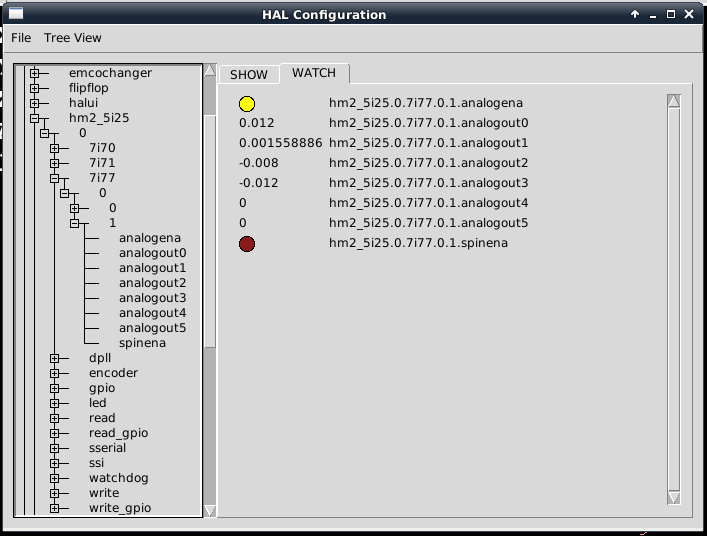Screen dimensions: 707x536
Task: Open the File menu
Action: pyautogui.click(x=21, y=38)
